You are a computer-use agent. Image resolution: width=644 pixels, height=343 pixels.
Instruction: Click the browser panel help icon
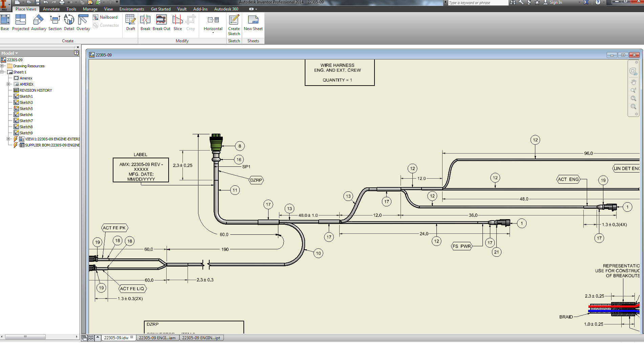coord(76,53)
